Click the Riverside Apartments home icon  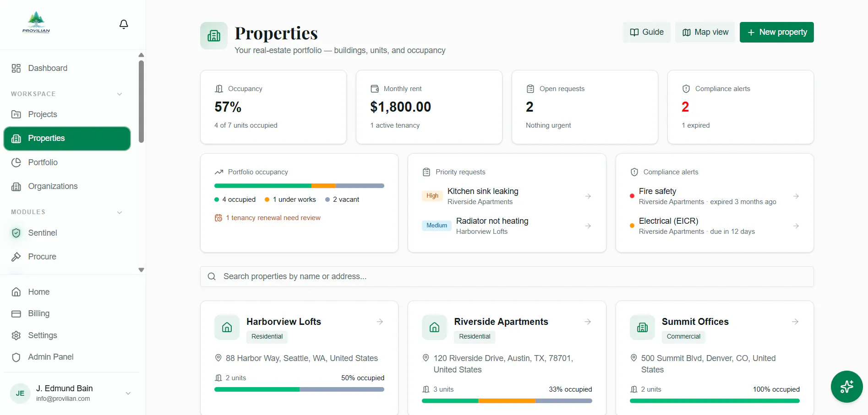pyautogui.click(x=434, y=327)
